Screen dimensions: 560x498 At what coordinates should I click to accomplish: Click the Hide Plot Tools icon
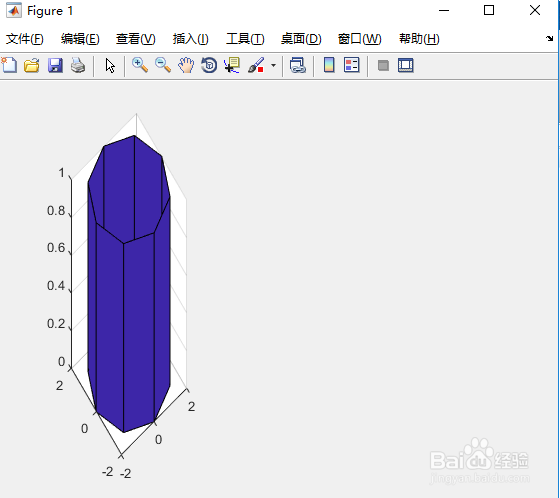(383, 66)
